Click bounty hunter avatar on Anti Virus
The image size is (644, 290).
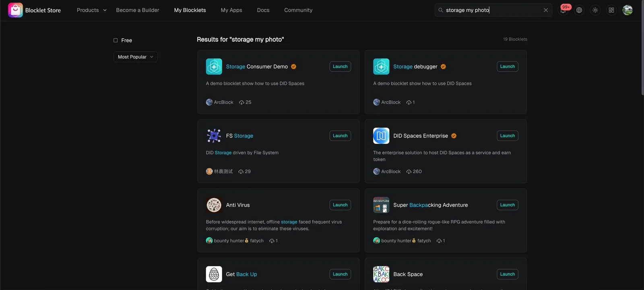point(209,241)
